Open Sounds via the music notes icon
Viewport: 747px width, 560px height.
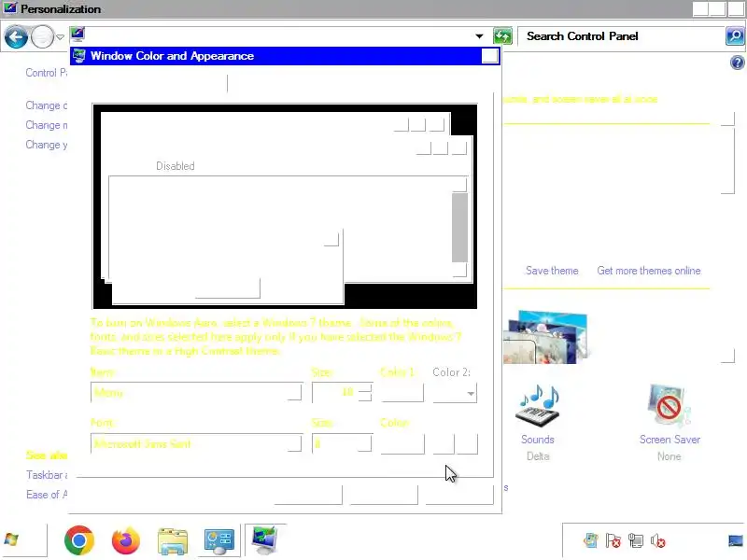tap(538, 405)
